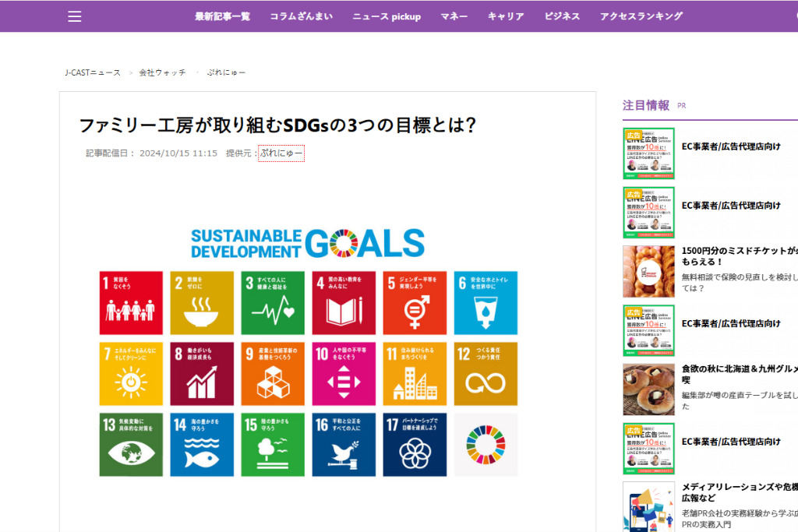Image resolution: width=798 pixels, height=532 pixels.
Task: Click the article date 2024/10/15 11:15
Action: tap(178, 153)
